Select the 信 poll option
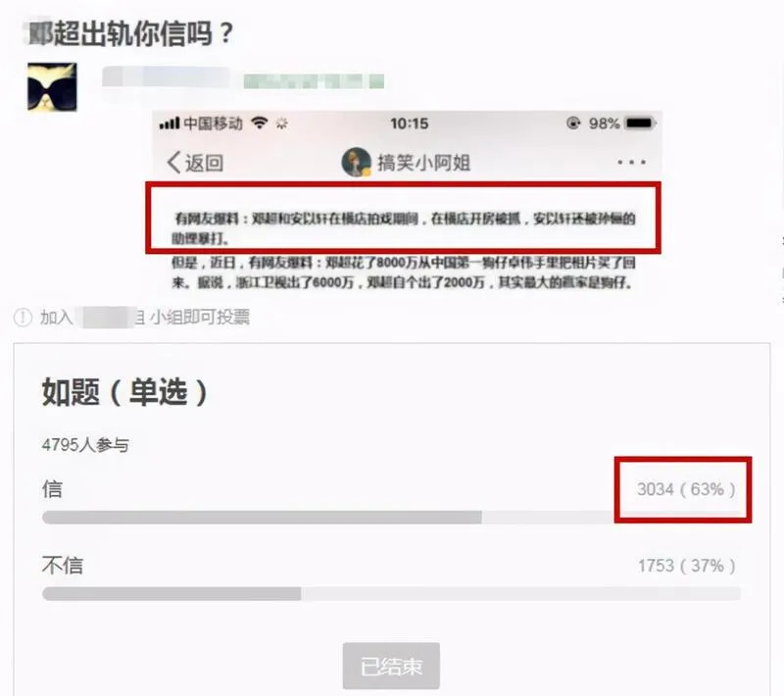This screenshot has width=784, height=696. [x=53, y=488]
